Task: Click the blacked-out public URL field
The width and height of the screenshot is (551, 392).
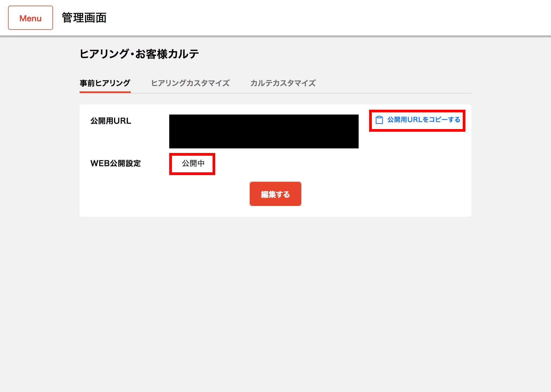Action: tap(264, 131)
